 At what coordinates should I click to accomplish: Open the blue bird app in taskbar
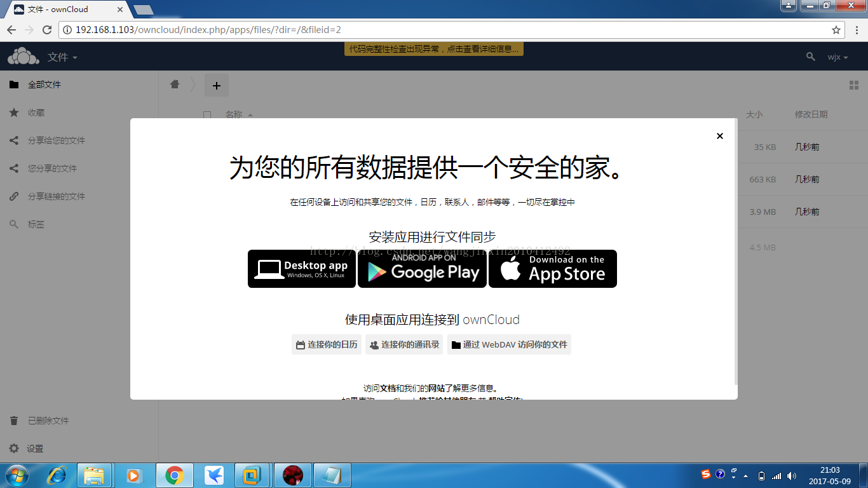click(214, 475)
